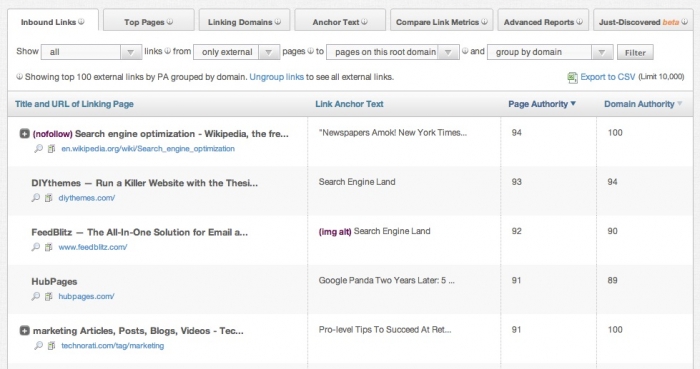Open the Show all links dropdown
This screenshot has height=369, width=700.
[x=91, y=52]
